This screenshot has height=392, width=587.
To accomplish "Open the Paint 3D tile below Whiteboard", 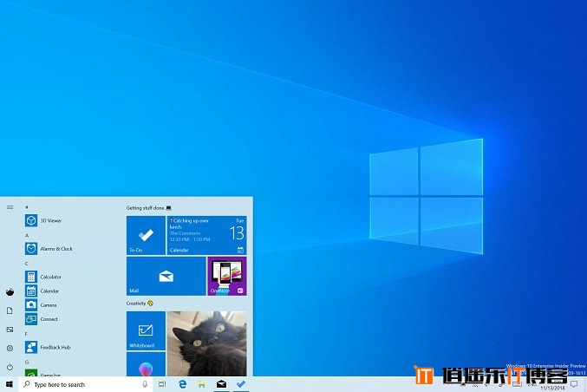I will coord(146,364).
